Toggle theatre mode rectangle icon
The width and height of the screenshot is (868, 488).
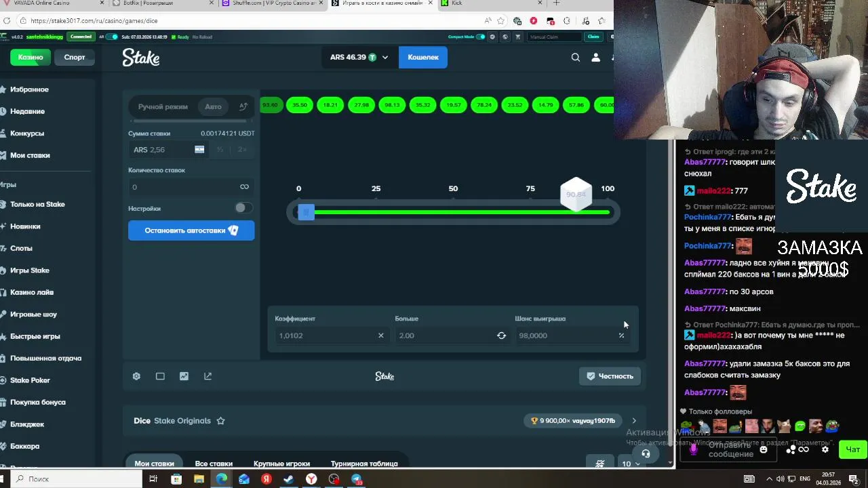pyautogui.click(x=160, y=376)
